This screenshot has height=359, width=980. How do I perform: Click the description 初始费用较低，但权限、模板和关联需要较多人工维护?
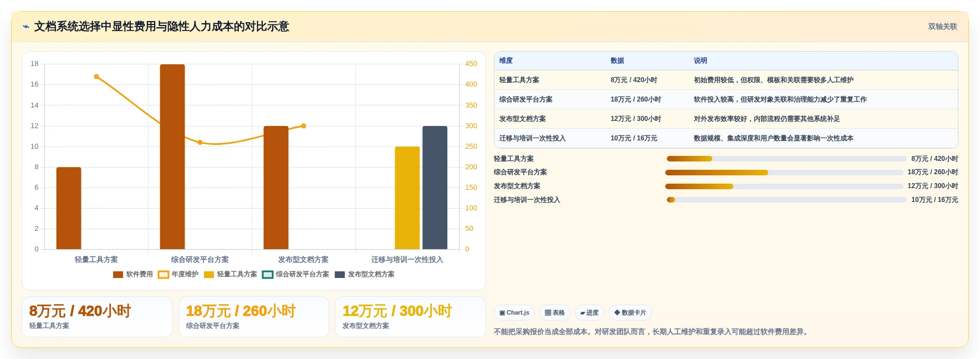(774, 80)
